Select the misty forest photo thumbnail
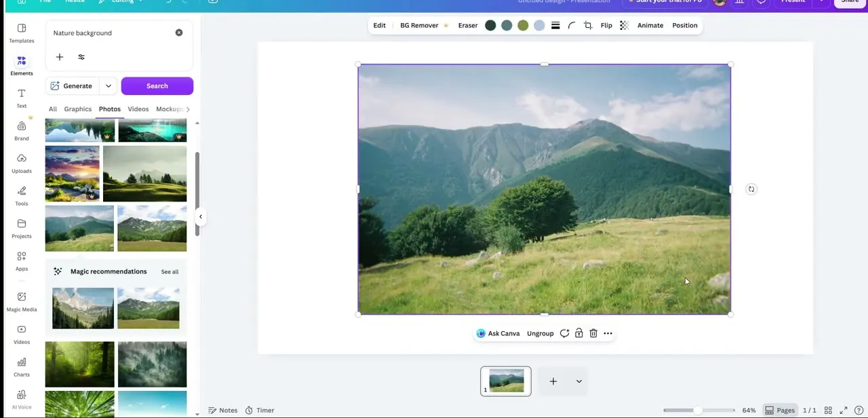Viewport: 868px width, 418px height. [152, 364]
